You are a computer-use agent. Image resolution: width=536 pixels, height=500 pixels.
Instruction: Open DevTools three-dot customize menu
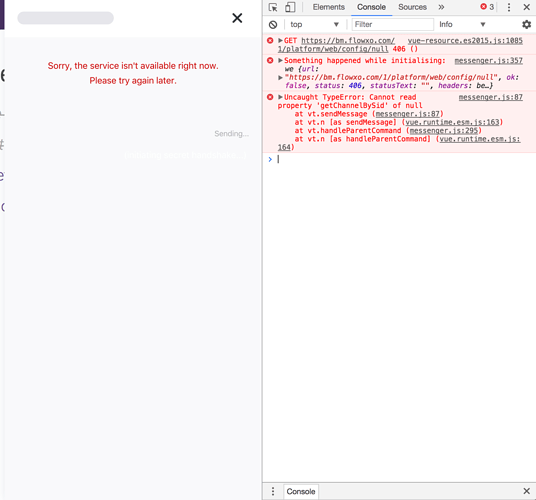[509, 7]
